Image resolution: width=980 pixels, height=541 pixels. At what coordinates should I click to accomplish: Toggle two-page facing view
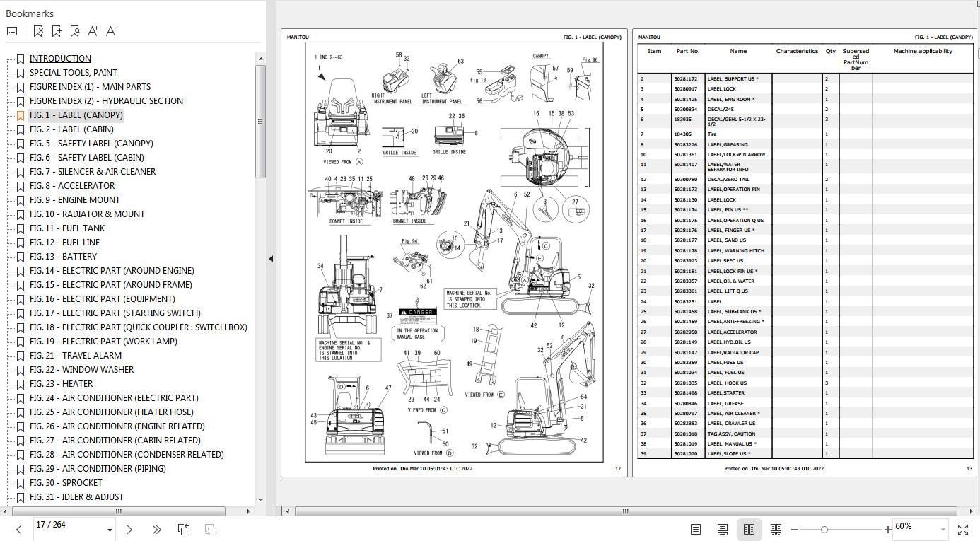[x=749, y=529]
